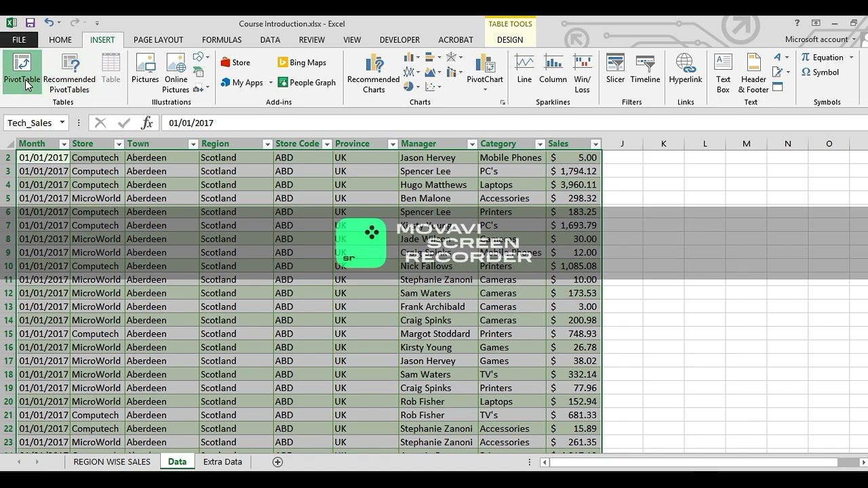This screenshot has width=868, height=488.
Task: Open the Office Store add-ins
Action: tap(235, 62)
